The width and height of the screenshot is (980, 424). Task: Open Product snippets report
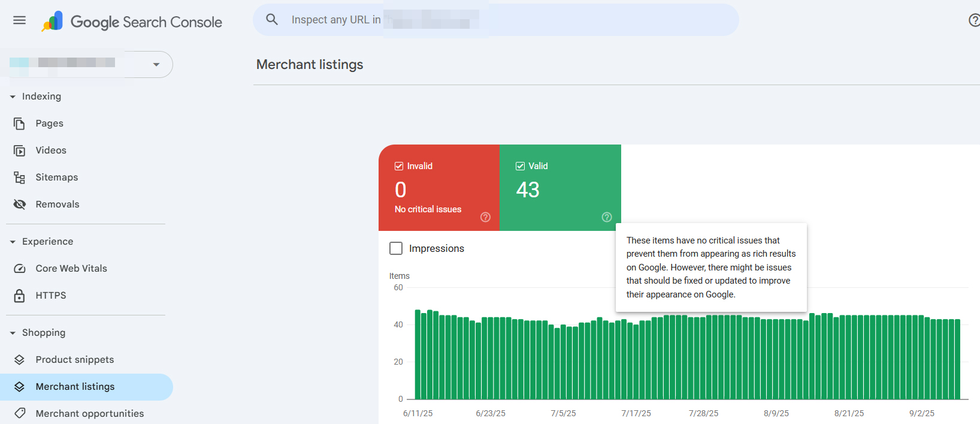pyautogui.click(x=74, y=360)
